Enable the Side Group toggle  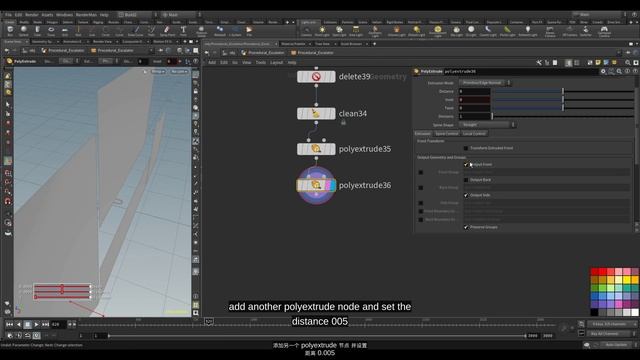(x=421, y=203)
